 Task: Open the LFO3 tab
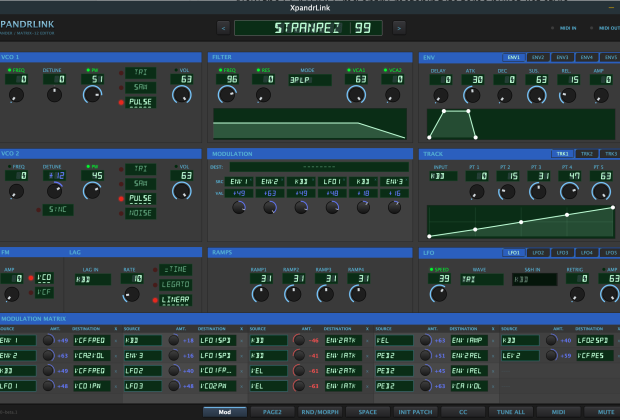coord(562,253)
